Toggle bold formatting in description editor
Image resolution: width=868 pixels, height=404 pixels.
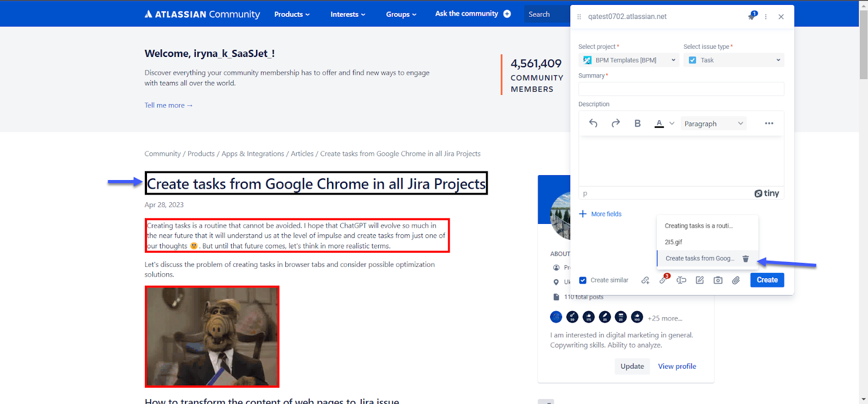637,124
